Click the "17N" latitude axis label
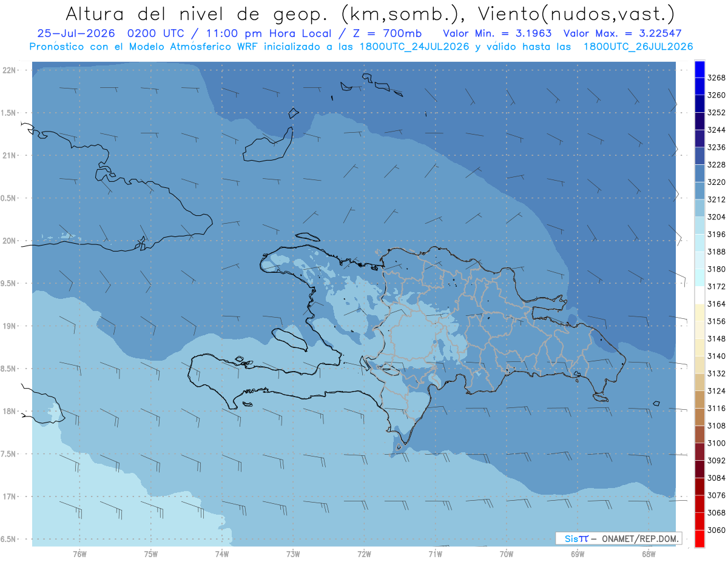Viewport: 728px width, 562px height. click(x=9, y=497)
